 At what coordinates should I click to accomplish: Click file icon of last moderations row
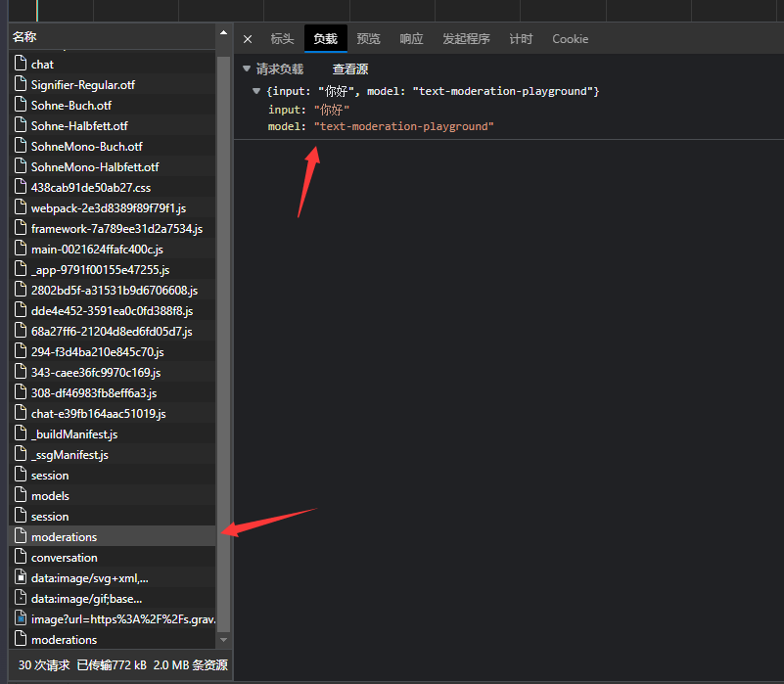coord(21,639)
